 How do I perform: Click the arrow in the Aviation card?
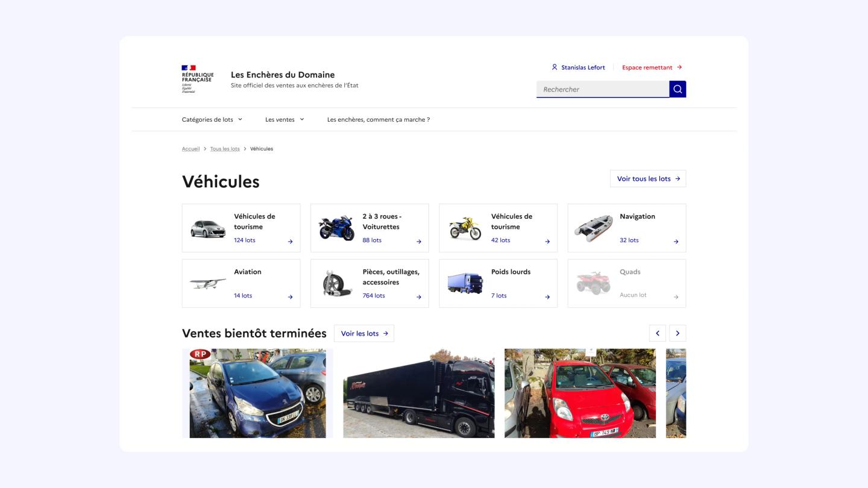[x=290, y=297]
